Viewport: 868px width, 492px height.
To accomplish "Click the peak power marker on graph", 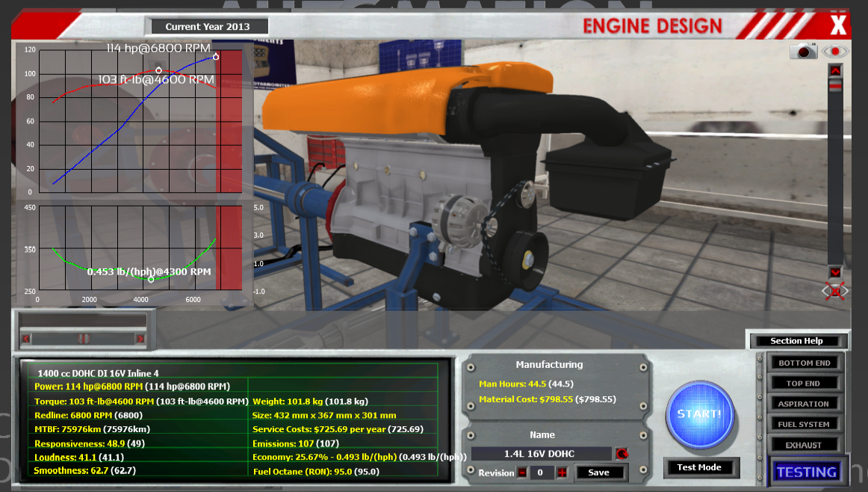I will point(215,57).
